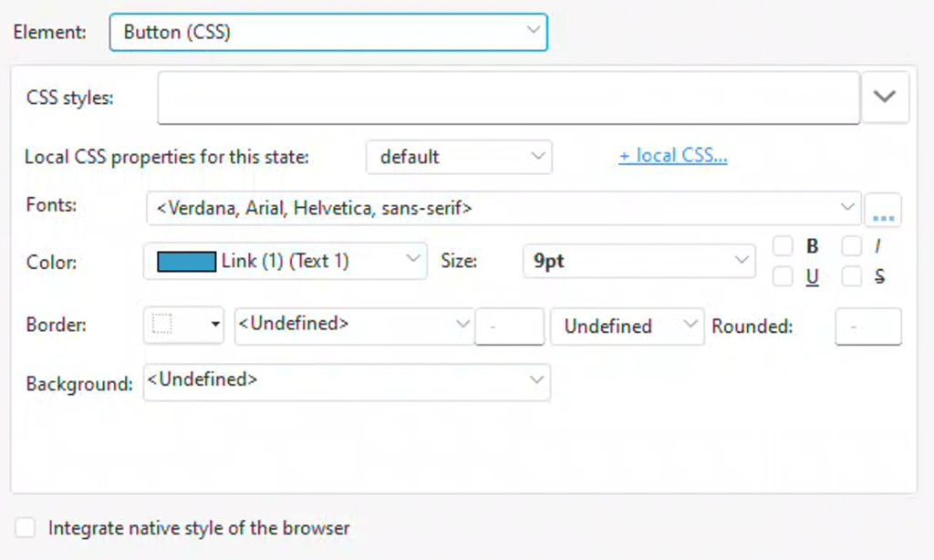
Task: Click the border width value field
Action: pyautogui.click(x=510, y=327)
